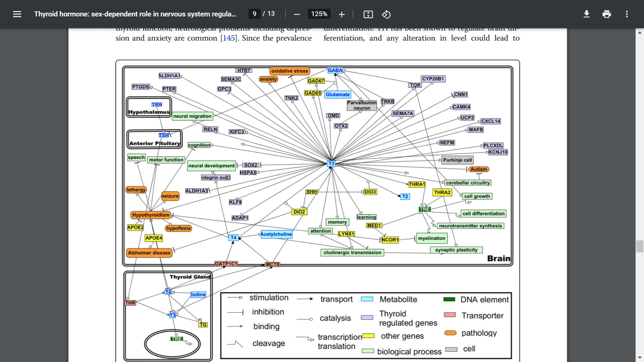Click the 'Anterior Pituitary' label
The image size is (644, 362).
(155, 143)
